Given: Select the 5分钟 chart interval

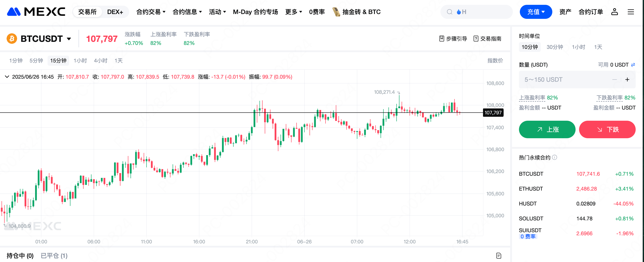Looking at the screenshot, I should 36,60.
